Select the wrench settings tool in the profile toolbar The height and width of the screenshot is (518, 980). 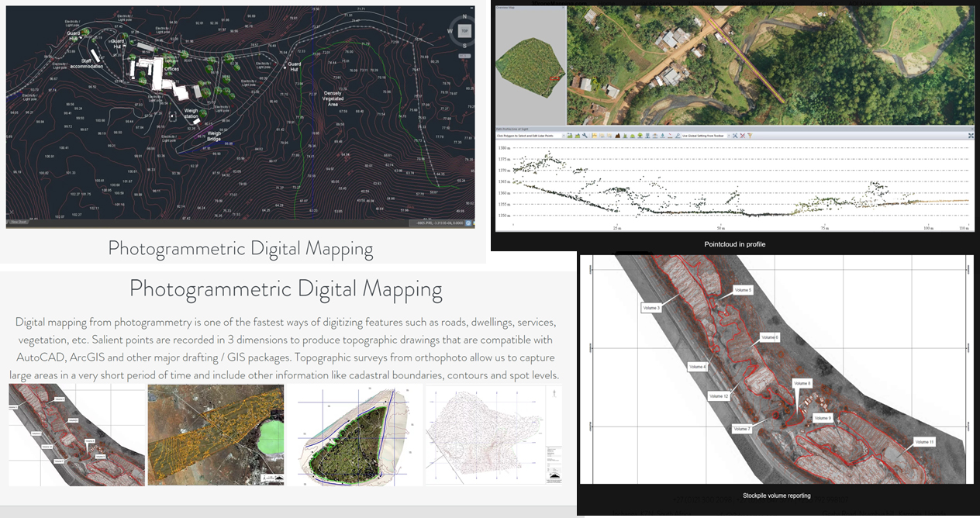point(585,136)
